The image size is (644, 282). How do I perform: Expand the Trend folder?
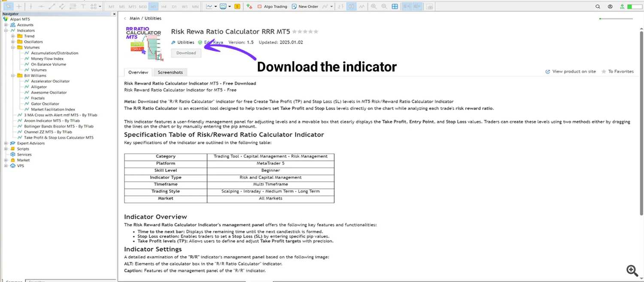13,36
